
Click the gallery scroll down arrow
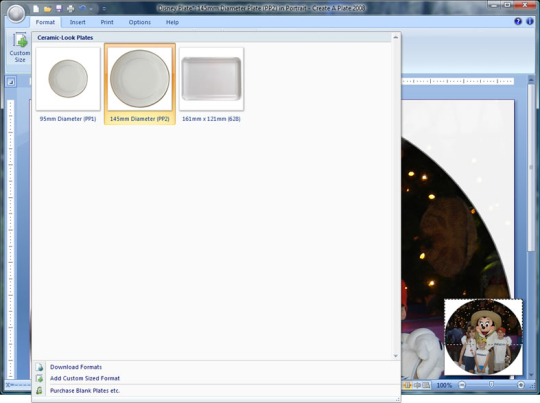395,356
